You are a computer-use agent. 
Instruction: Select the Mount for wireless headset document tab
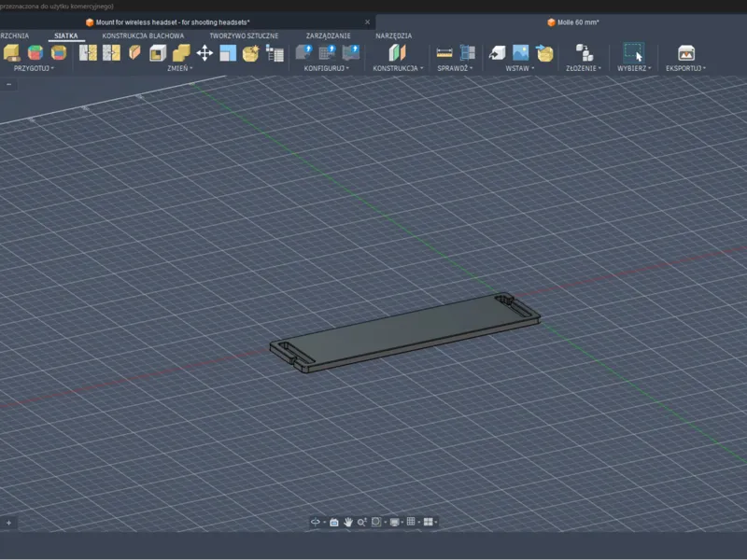168,21
